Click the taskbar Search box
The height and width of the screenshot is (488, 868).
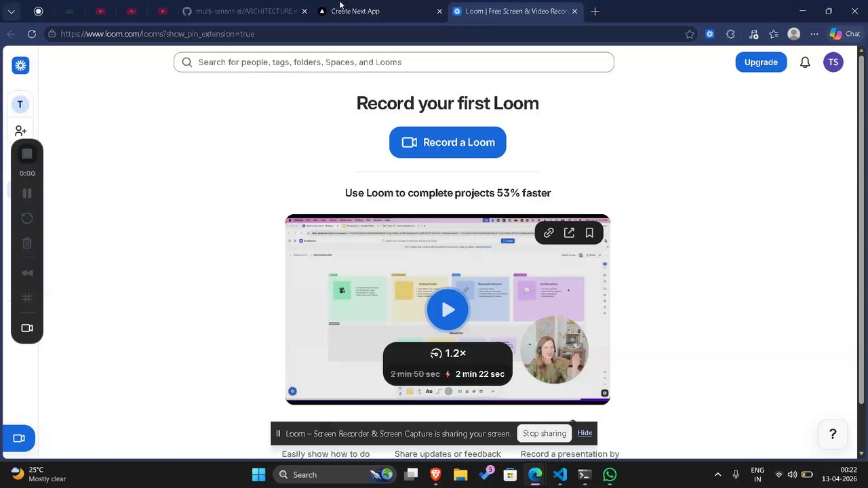pyautogui.click(x=335, y=474)
